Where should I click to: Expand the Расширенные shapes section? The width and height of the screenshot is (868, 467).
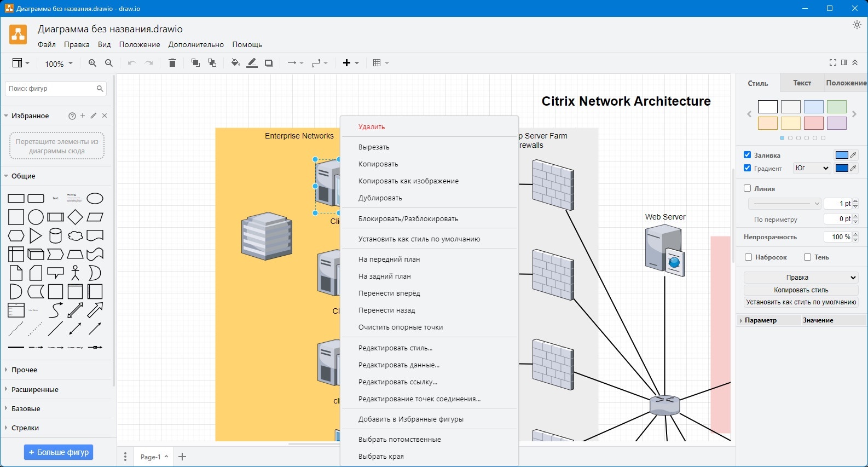coord(35,389)
